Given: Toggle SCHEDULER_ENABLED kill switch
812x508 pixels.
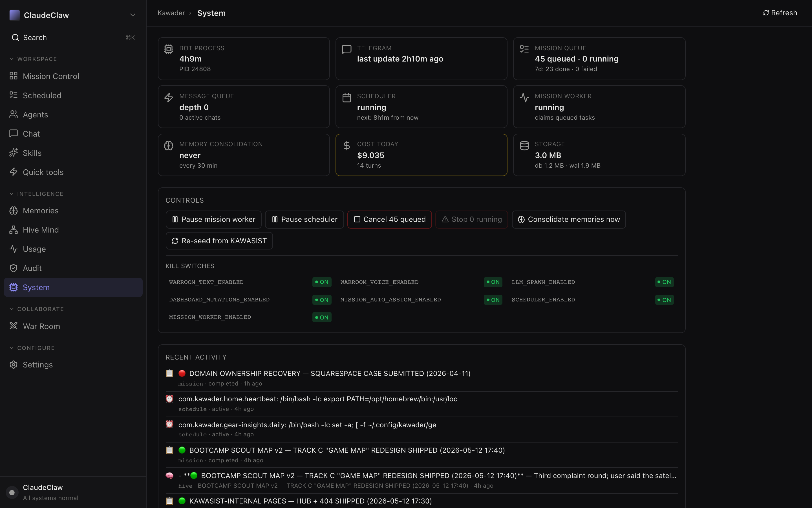Looking at the screenshot, I should coord(664,300).
